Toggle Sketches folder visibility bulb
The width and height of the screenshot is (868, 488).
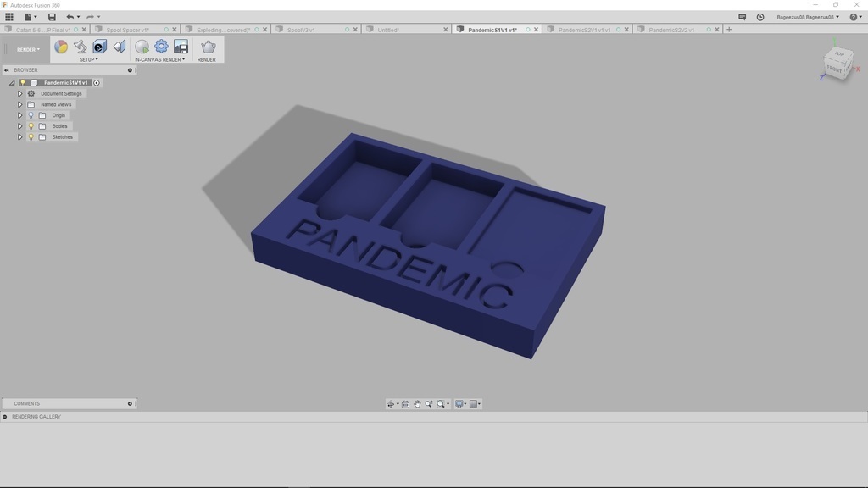(x=31, y=137)
